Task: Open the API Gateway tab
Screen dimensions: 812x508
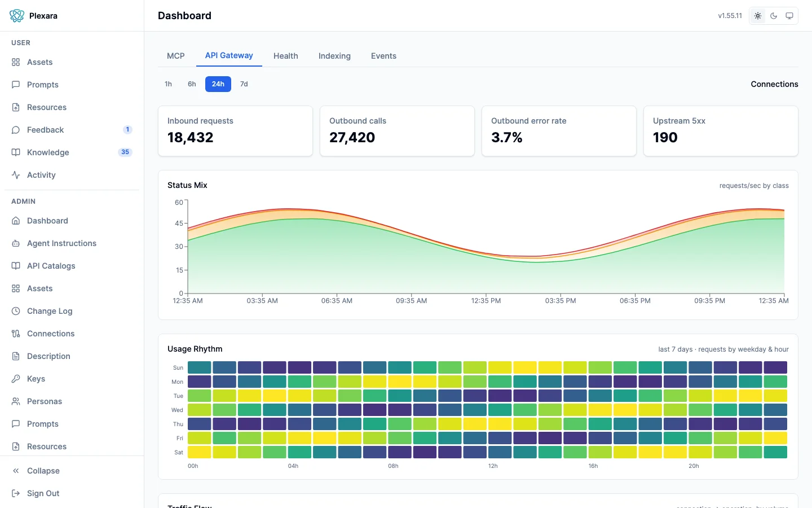Action: [x=229, y=55]
